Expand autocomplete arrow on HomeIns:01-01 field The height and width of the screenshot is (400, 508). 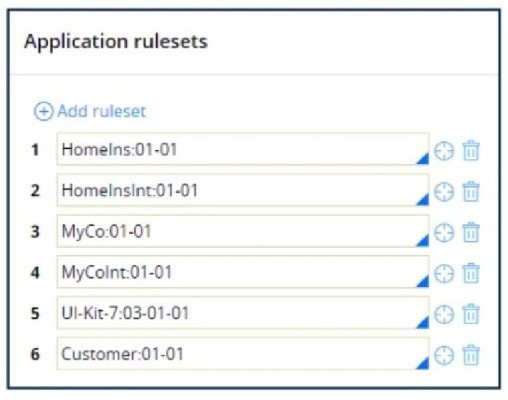[422, 159]
